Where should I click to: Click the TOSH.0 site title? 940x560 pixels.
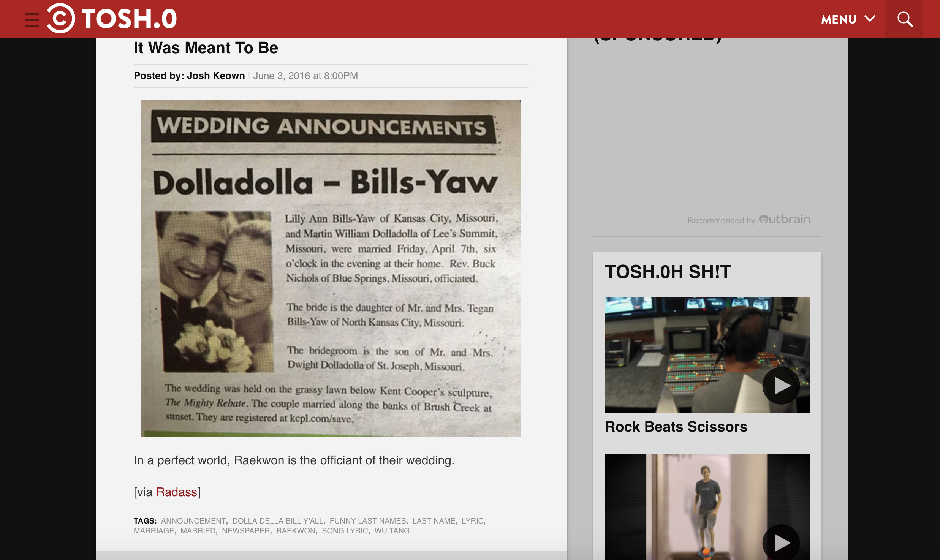click(129, 19)
